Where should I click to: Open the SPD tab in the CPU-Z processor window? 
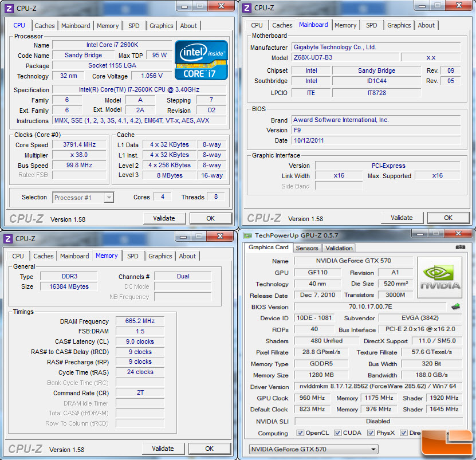pyautogui.click(x=134, y=26)
